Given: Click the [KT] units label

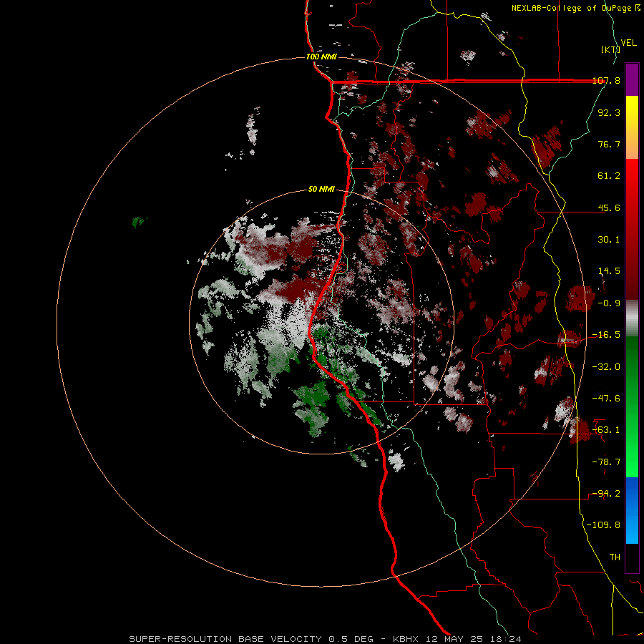Looking at the screenshot, I should pyautogui.click(x=610, y=49).
